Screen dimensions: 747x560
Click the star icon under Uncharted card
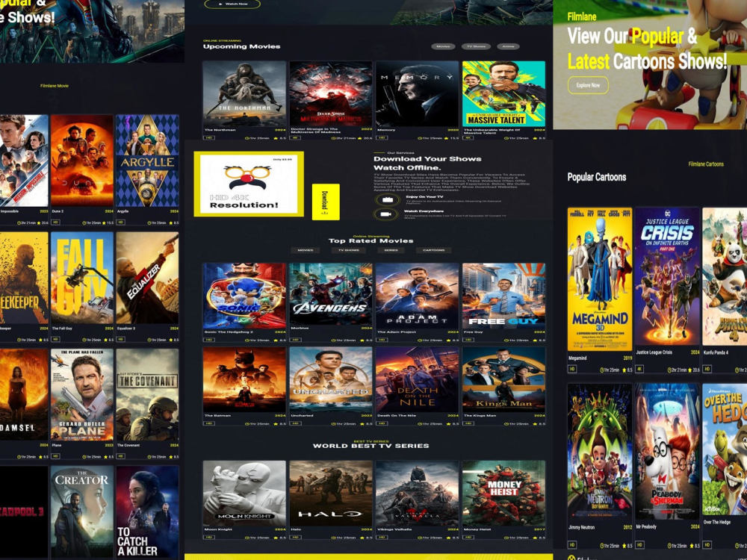pos(362,423)
